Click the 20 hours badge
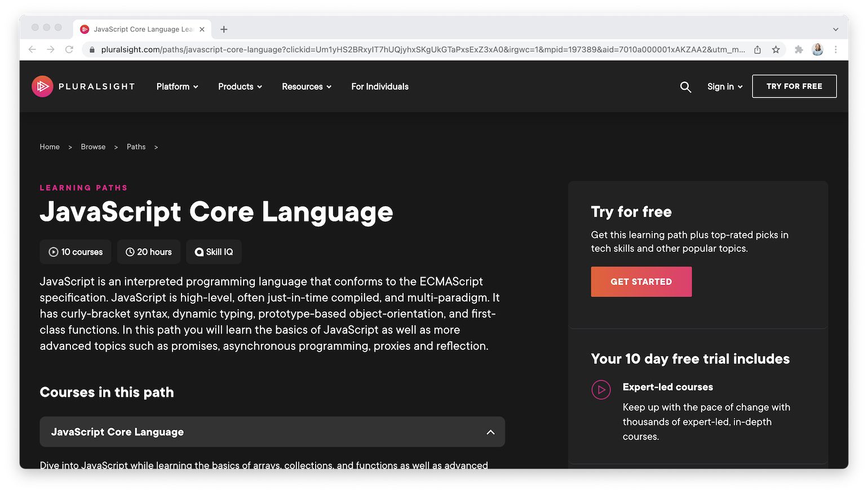 (149, 252)
